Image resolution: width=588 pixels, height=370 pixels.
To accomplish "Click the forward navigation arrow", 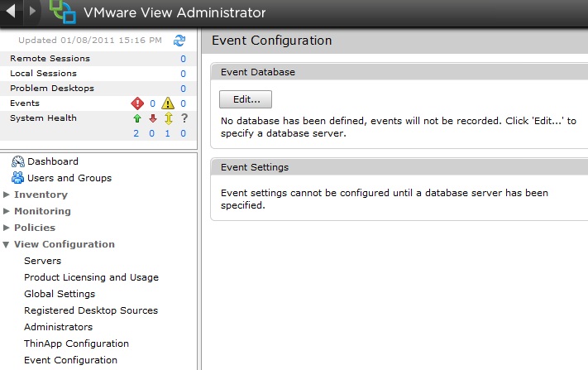I will tap(32, 11).
